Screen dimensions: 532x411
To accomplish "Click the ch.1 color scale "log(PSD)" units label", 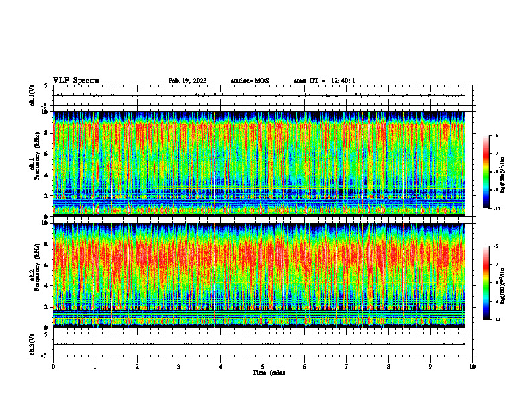I will pyautogui.click(x=504, y=175).
